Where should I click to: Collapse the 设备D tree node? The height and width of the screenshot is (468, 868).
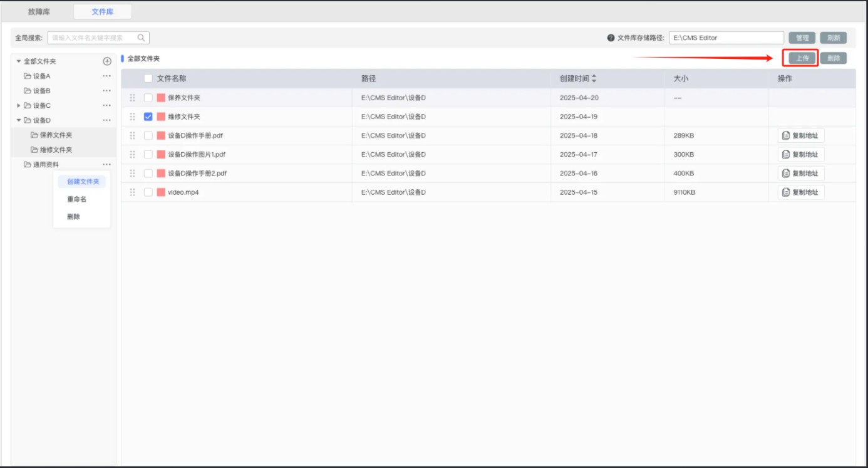click(19, 120)
